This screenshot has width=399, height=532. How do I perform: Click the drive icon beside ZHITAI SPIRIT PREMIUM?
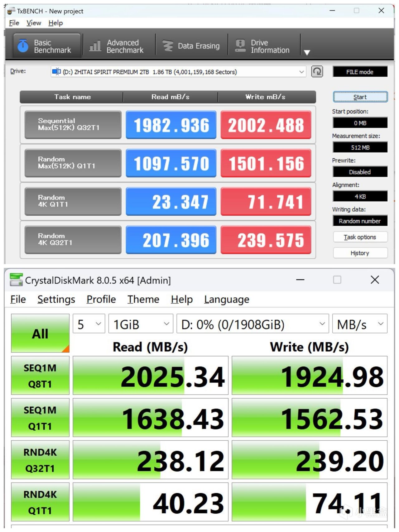56,72
